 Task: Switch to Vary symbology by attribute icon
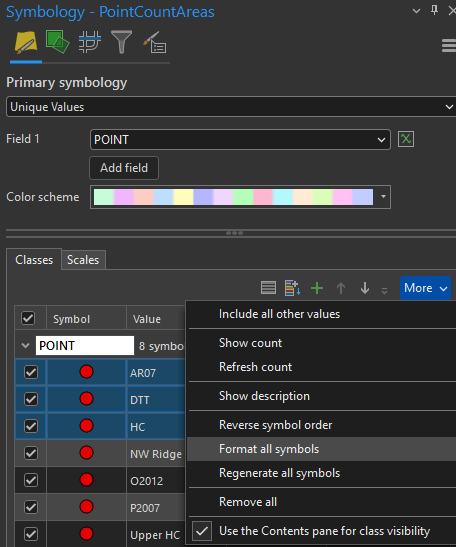57,42
